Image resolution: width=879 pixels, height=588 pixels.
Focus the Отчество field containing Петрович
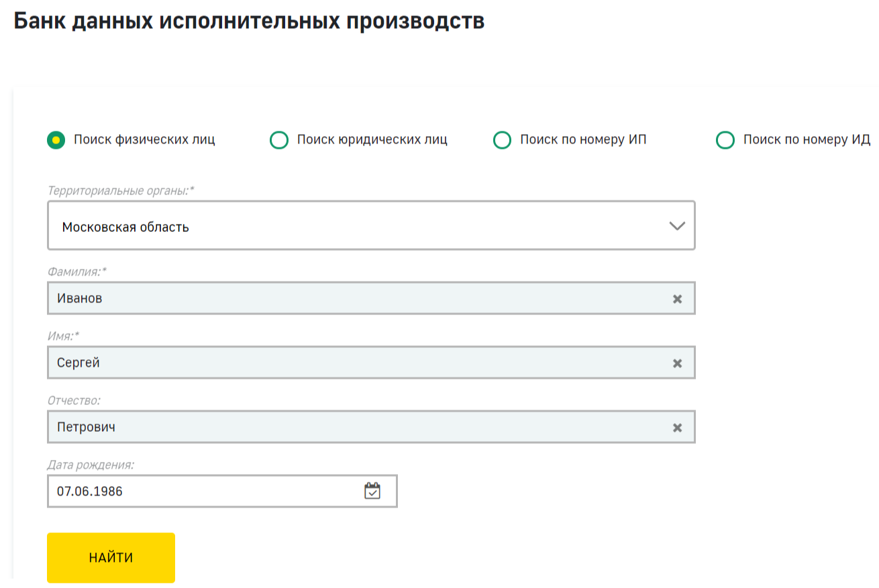point(371,427)
